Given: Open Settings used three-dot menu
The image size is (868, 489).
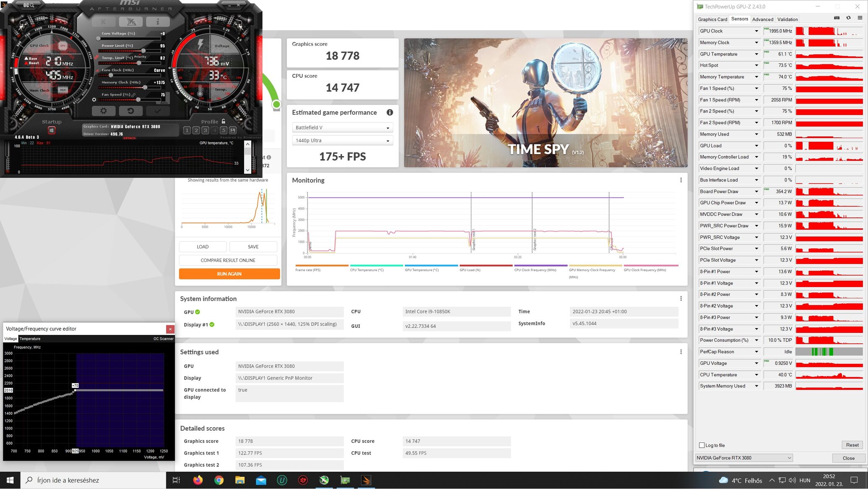Looking at the screenshot, I should [x=681, y=352].
